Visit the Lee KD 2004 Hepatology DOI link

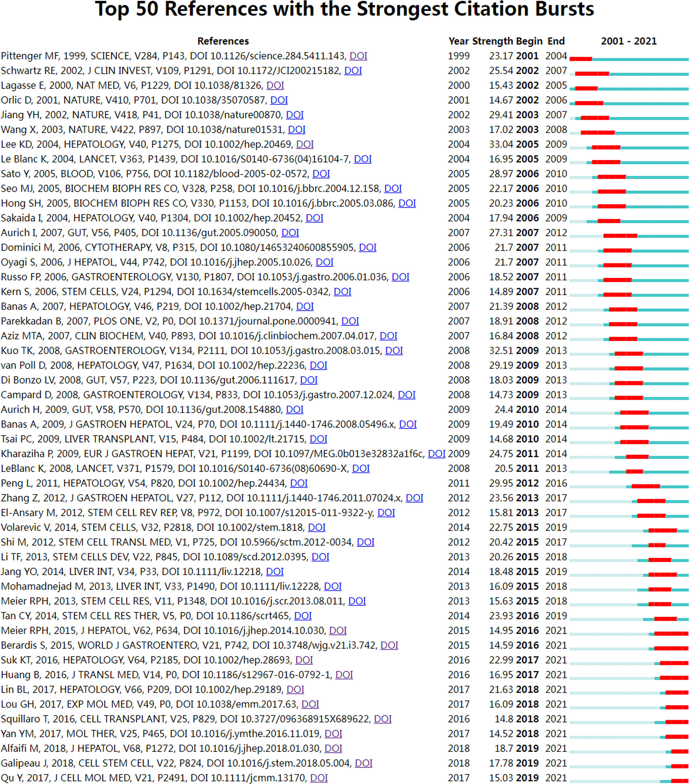point(305,144)
